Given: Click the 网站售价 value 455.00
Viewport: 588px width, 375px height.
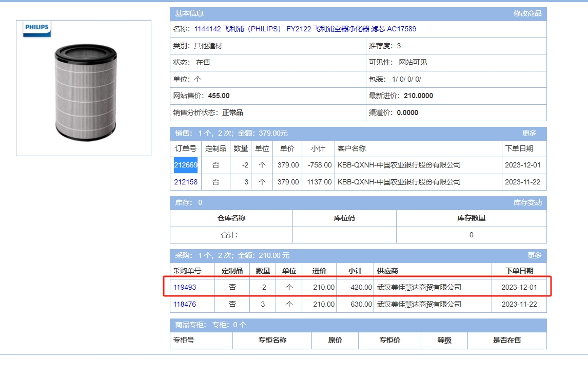Looking at the screenshot, I should click(219, 96).
